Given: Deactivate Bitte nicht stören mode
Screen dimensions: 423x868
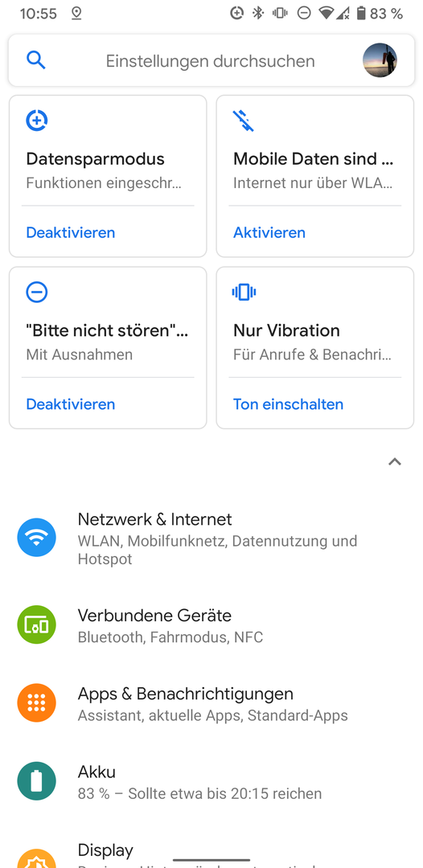Looking at the screenshot, I should (70, 404).
